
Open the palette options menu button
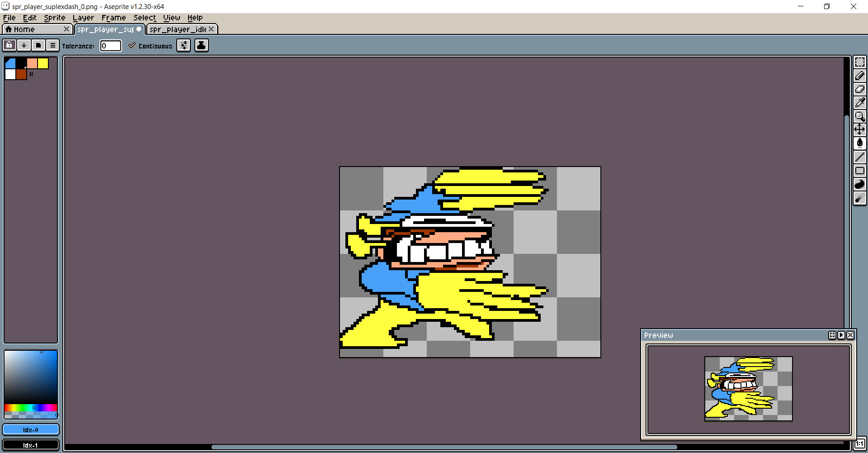coord(52,45)
